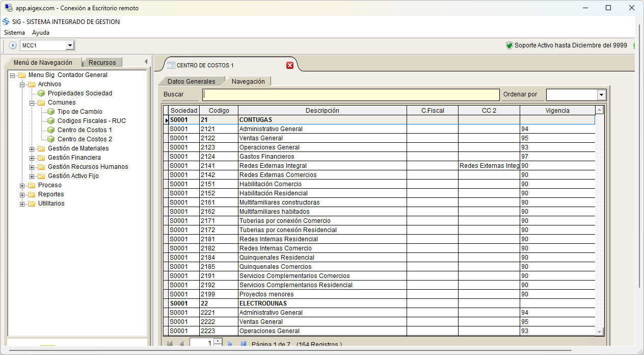The image size is (644, 355).
Task: Click the CC 2 column header
Action: (x=489, y=110)
